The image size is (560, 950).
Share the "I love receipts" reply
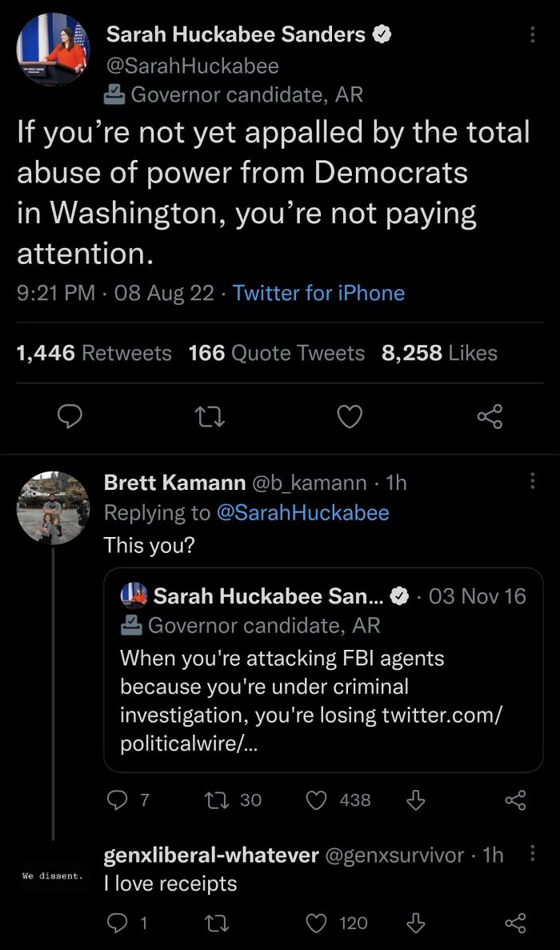click(516, 923)
